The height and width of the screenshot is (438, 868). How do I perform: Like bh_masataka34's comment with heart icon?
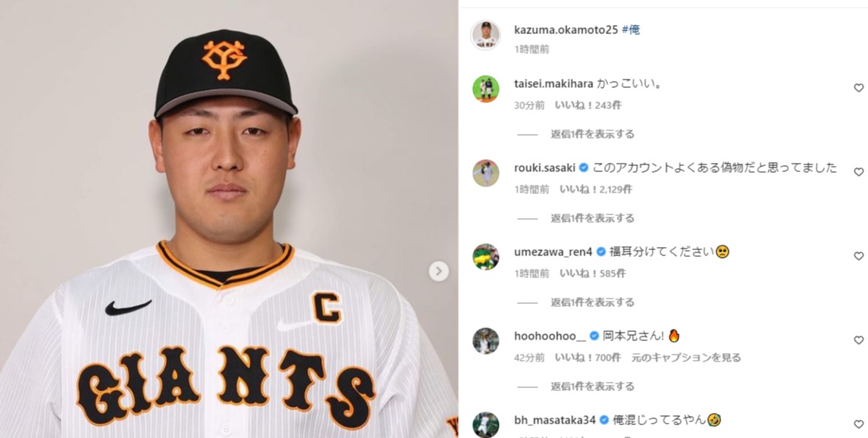tap(858, 424)
